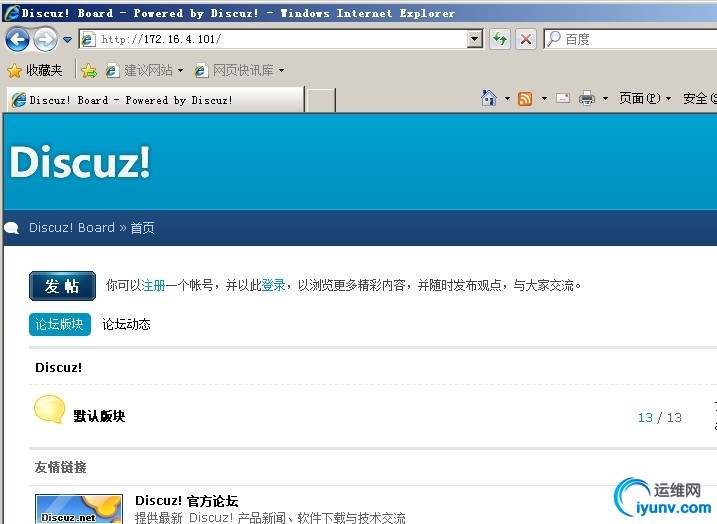
Task: Click the browser Back arrow button
Action: [x=17, y=39]
